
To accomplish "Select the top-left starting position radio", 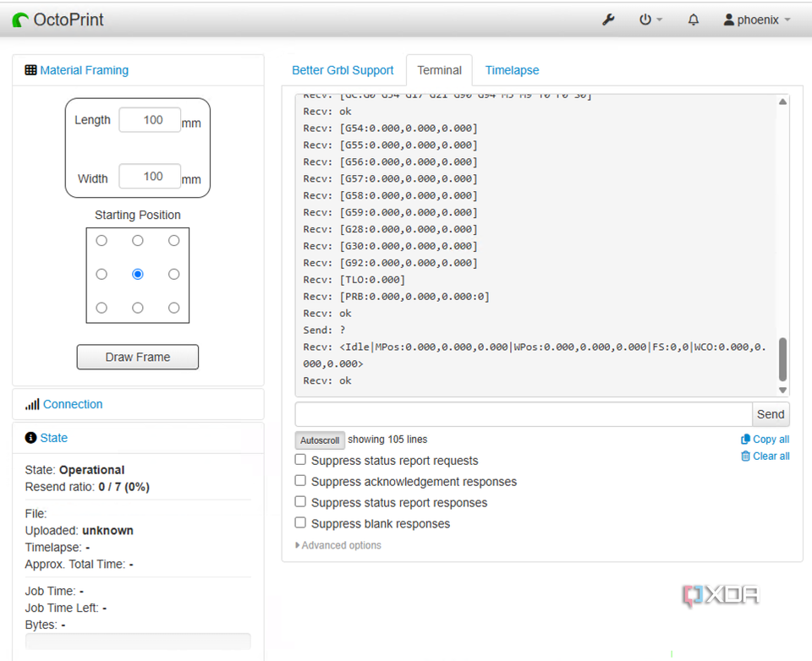I will (x=101, y=241).
